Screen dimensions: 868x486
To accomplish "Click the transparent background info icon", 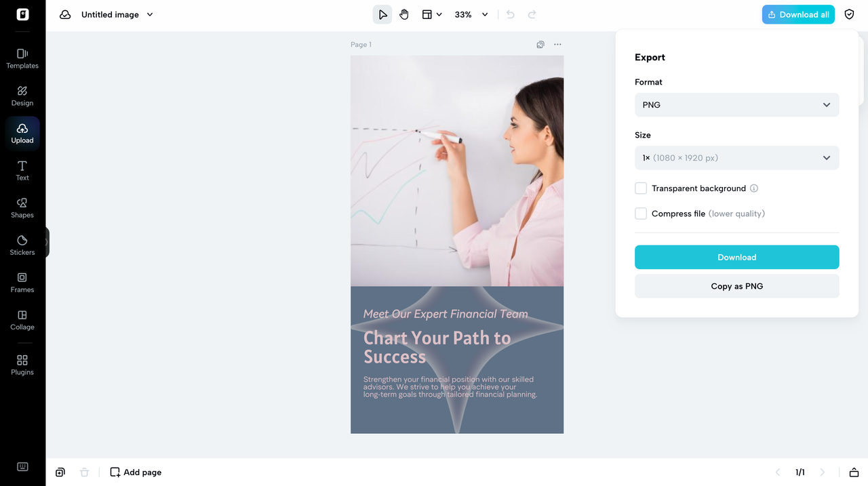I will coord(754,188).
